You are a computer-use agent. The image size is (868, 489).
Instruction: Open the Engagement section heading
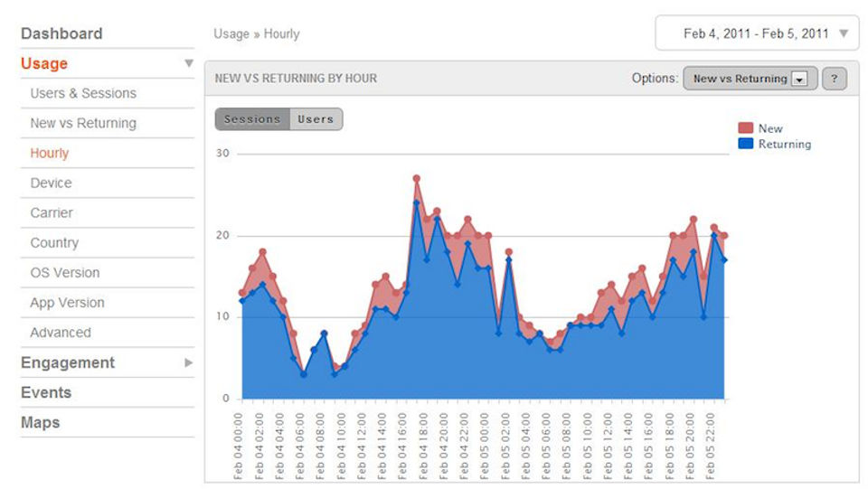[68, 362]
